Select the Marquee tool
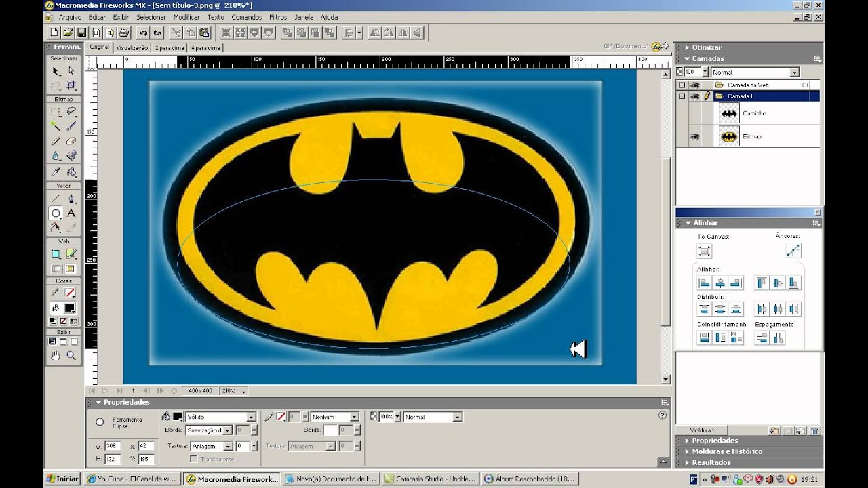This screenshot has height=488, width=868. 56,112
